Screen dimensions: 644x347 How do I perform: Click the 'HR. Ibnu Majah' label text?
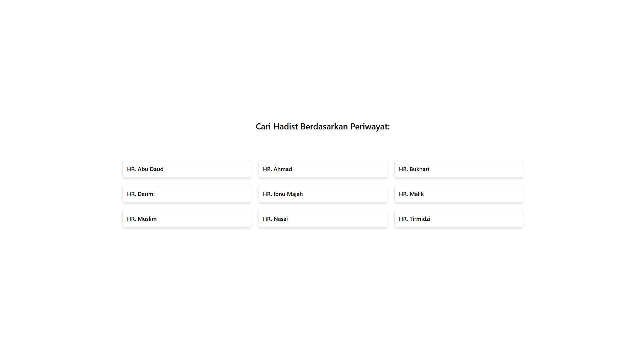(x=283, y=194)
